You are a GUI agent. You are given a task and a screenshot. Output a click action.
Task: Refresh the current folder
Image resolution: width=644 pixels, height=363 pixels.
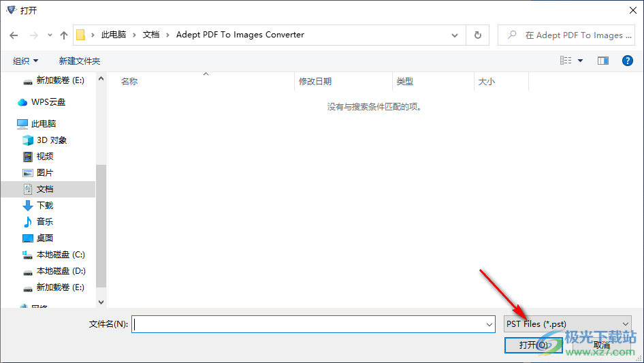478,35
